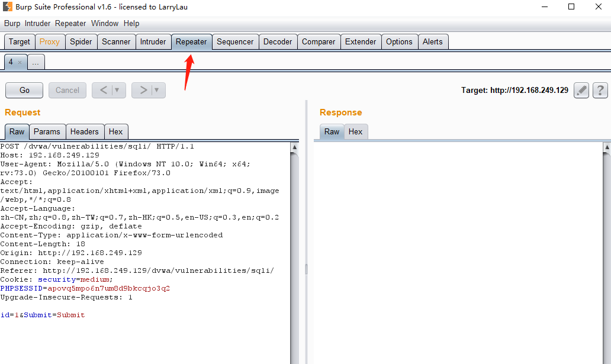This screenshot has height=364, width=611.
Task: Click the back history arrow button
Action: tap(102, 90)
